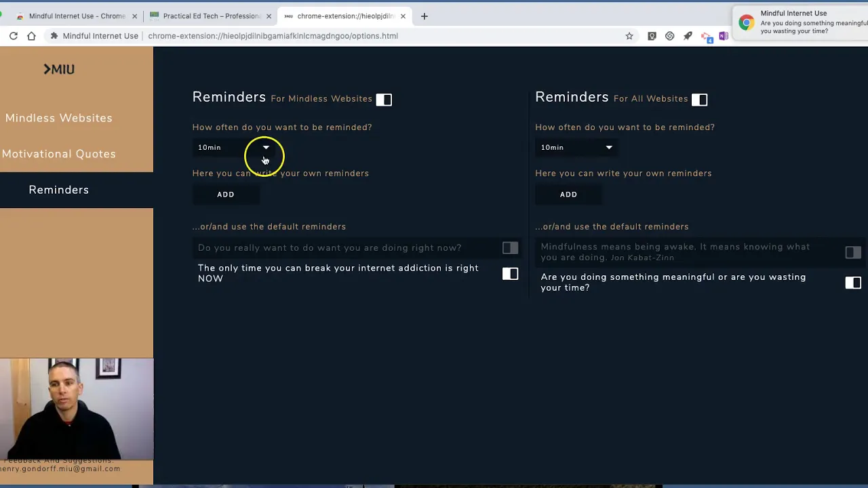The height and width of the screenshot is (488, 868).
Task: Close the chrome-extension options tab
Action: tap(403, 16)
